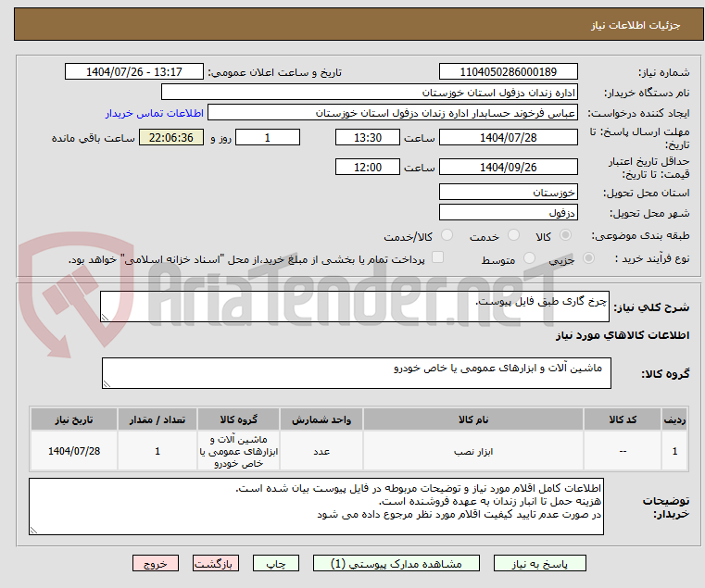Select the جزیی purchase type radio
The width and height of the screenshot is (705, 588).
click(x=588, y=258)
